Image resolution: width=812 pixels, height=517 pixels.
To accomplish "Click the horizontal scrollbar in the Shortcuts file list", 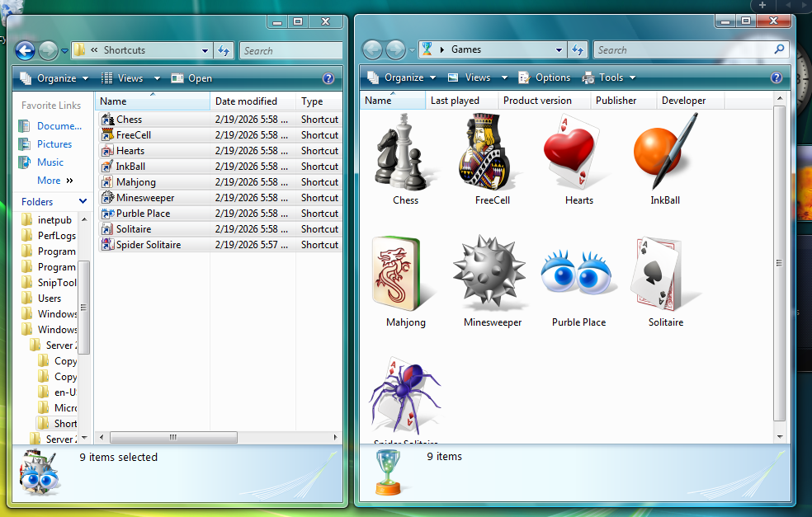I will (x=173, y=437).
